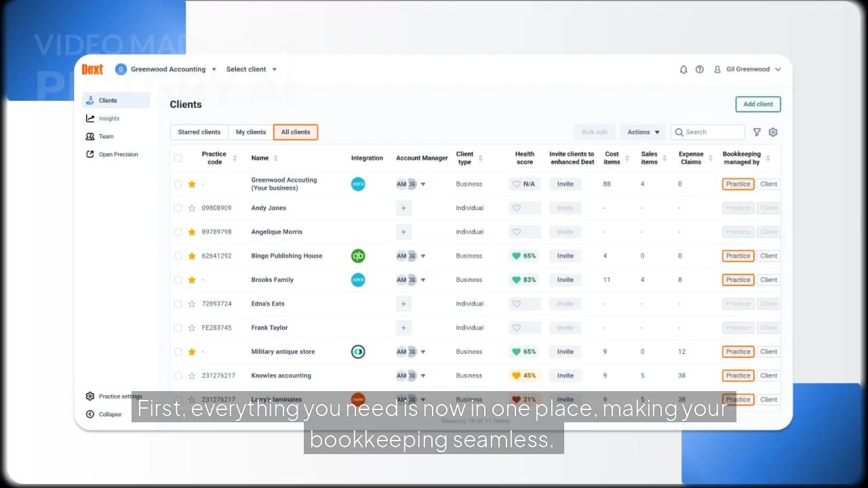868x488 pixels.
Task: Click Xero icon for Brooks Family
Action: [358, 279]
